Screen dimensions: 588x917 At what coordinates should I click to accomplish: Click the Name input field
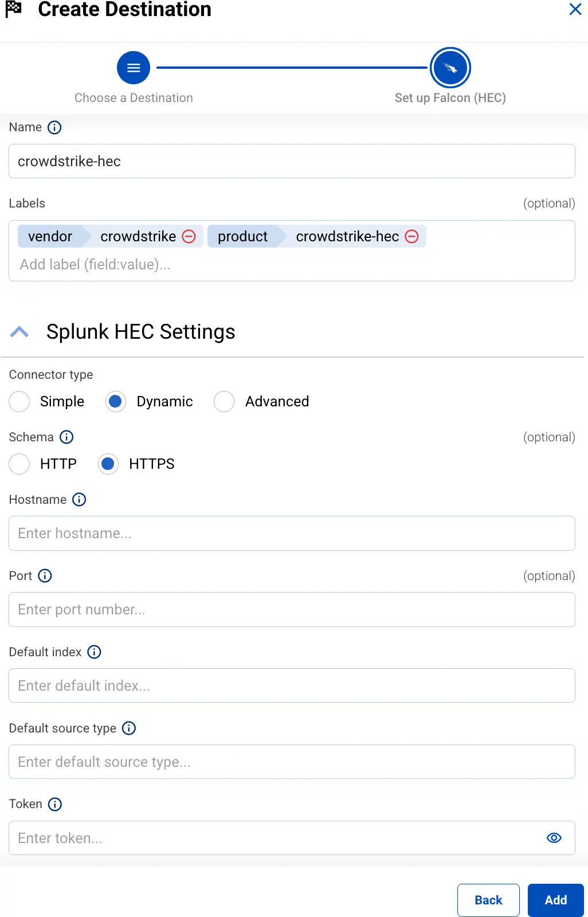pyautogui.click(x=292, y=161)
